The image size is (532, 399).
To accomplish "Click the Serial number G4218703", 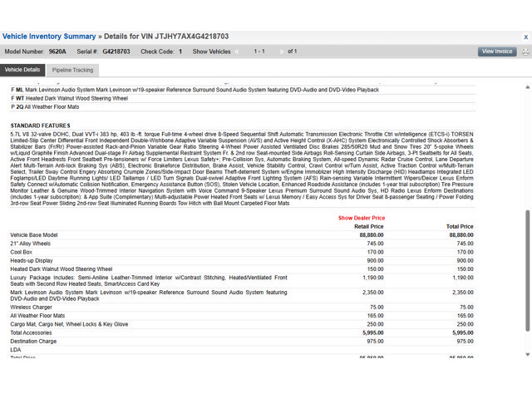I will (x=116, y=52).
